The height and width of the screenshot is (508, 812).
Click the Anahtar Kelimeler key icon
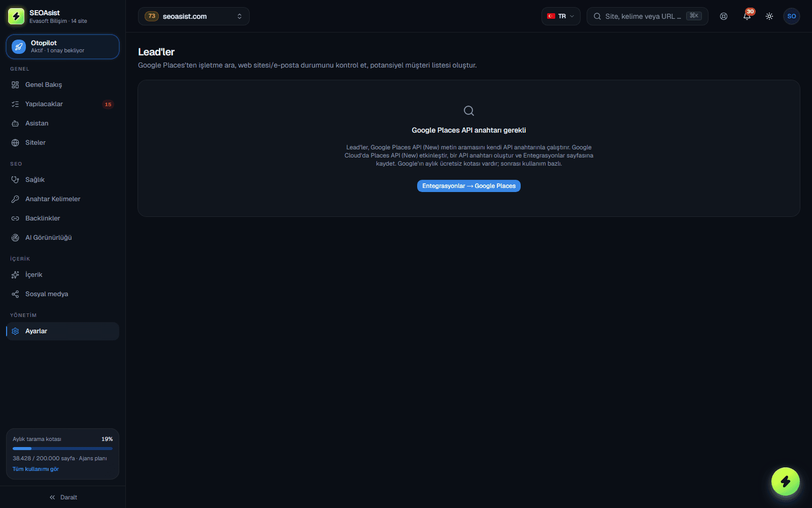[15, 199]
